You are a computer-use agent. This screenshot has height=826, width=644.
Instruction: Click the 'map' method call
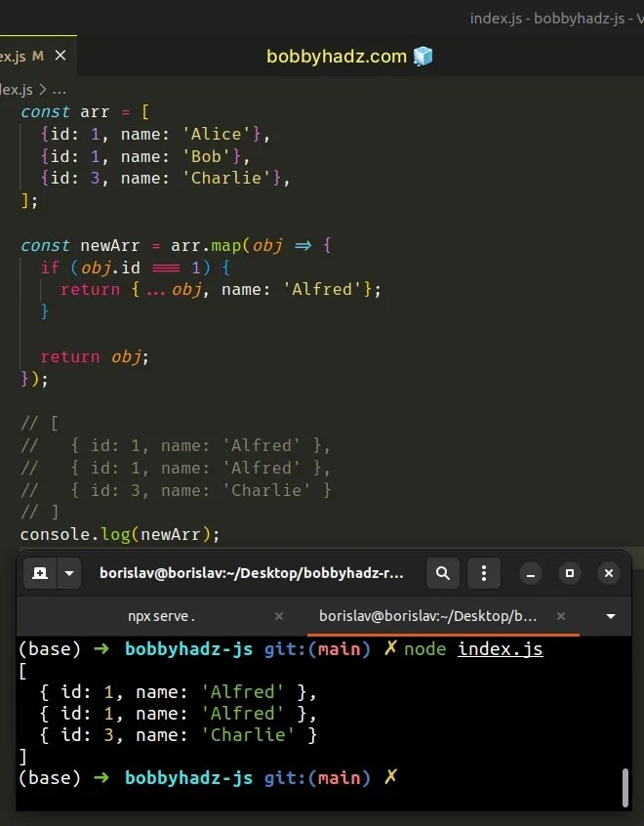pyautogui.click(x=225, y=245)
